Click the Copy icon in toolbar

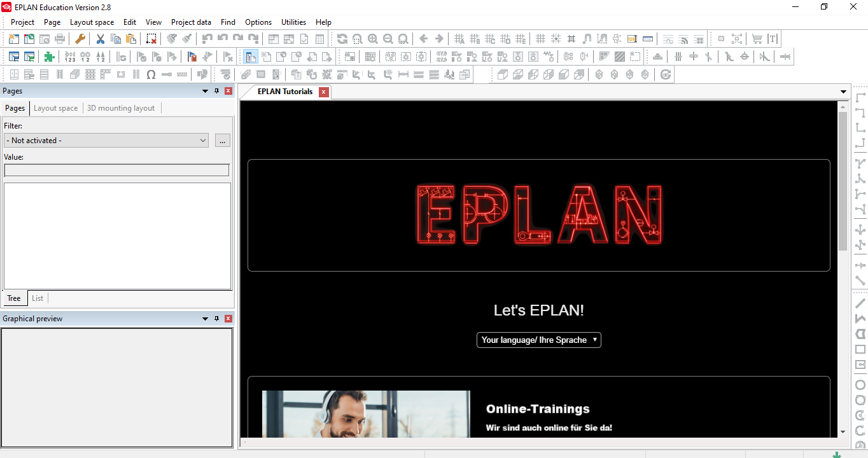[115, 39]
